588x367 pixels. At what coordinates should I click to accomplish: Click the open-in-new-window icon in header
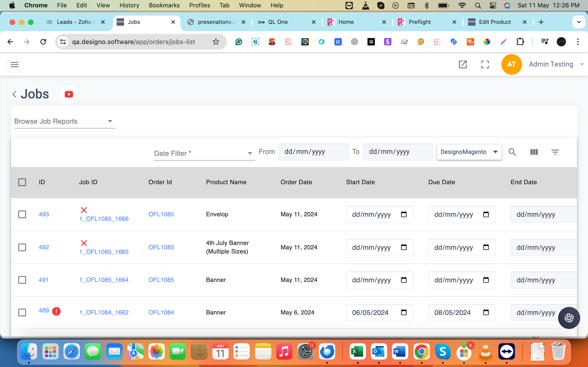(x=463, y=64)
